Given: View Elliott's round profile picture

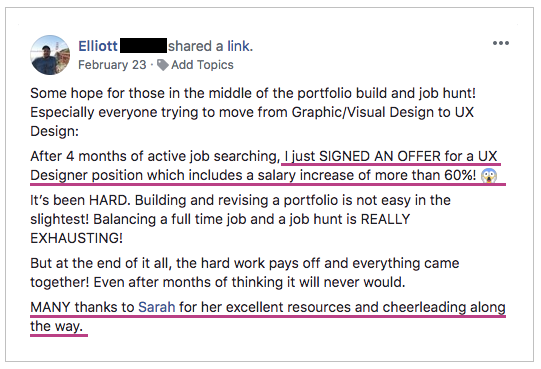Looking at the screenshot, I should pyautogui.click(x=50, y=55).
